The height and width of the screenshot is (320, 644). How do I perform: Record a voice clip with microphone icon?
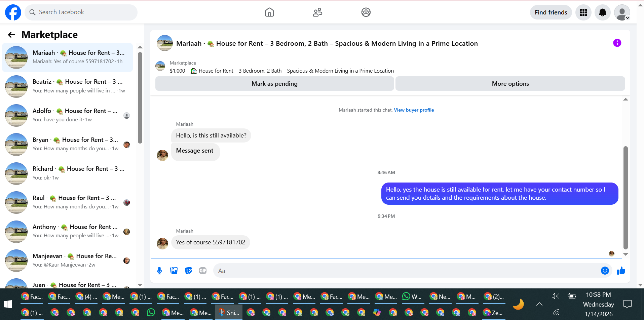click(159, 271)
